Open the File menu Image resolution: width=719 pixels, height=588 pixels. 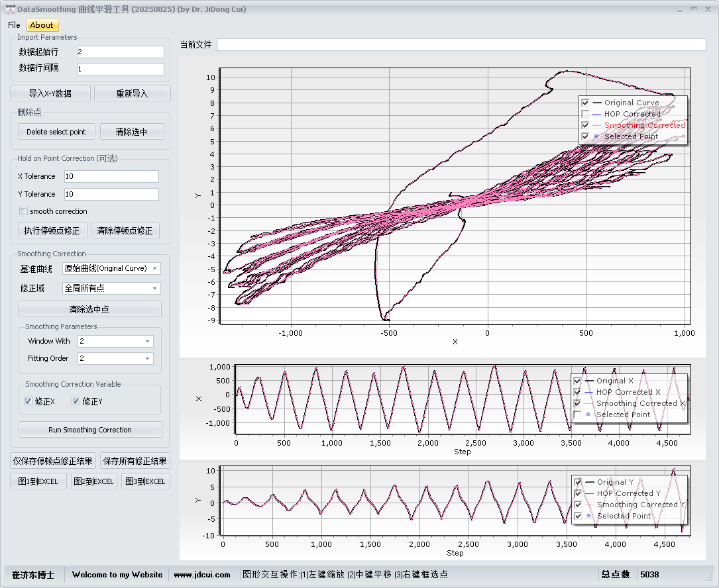coord(14,25)
